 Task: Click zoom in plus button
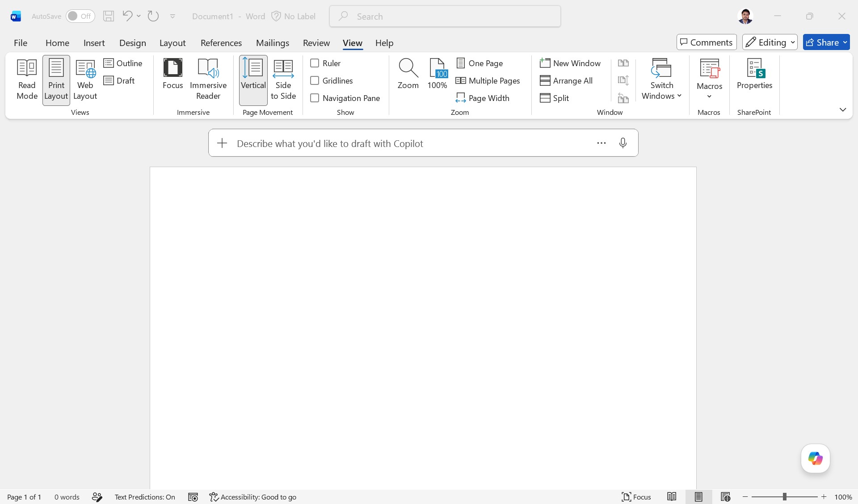pyautogui.click(x=824, y=497)
